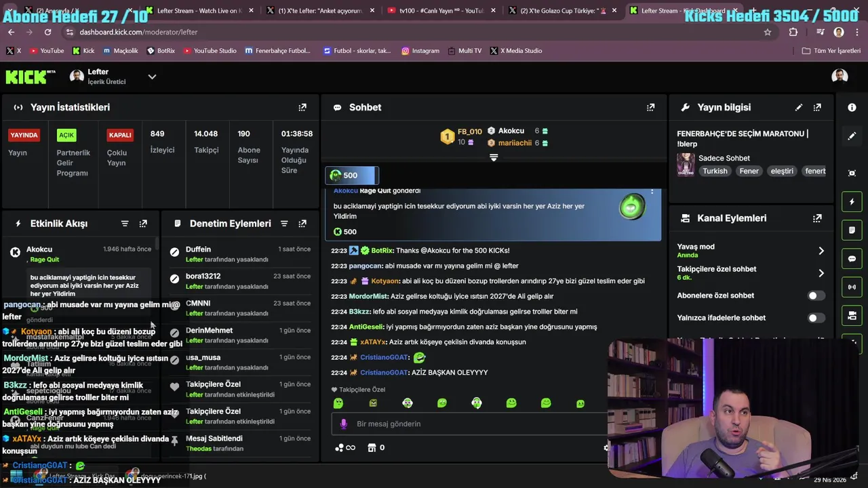Open the Instagram bookmark
Screen dimensions: 868x488
420,51
